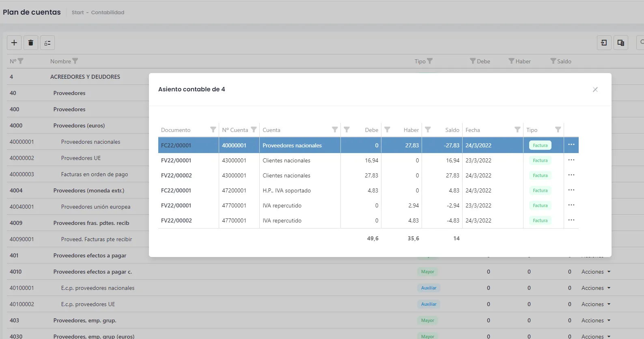Viewport: 644px width, 339px height.
Task: Open the Documento column filter icon
Action: [x=213, y=130]
